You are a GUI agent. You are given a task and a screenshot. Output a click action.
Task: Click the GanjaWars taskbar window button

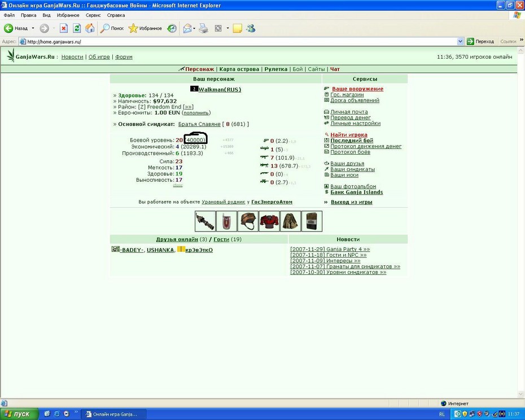pos(115,414)
